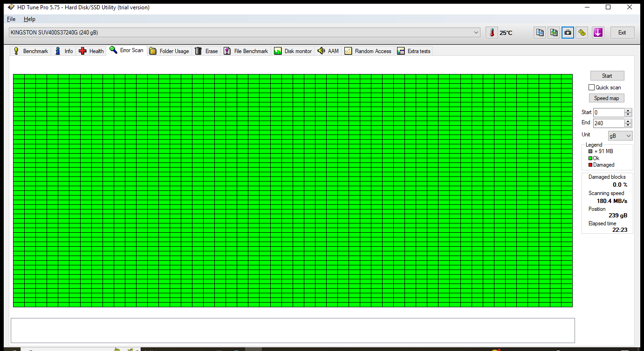Click the Speed map button
This screenshot has width=644, height=351.
[607, 98]
